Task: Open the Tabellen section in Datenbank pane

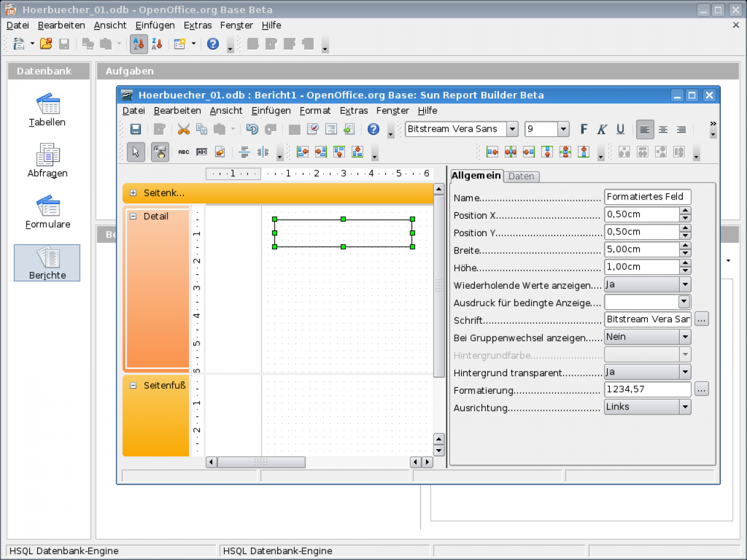Action: tap(47, 110)
